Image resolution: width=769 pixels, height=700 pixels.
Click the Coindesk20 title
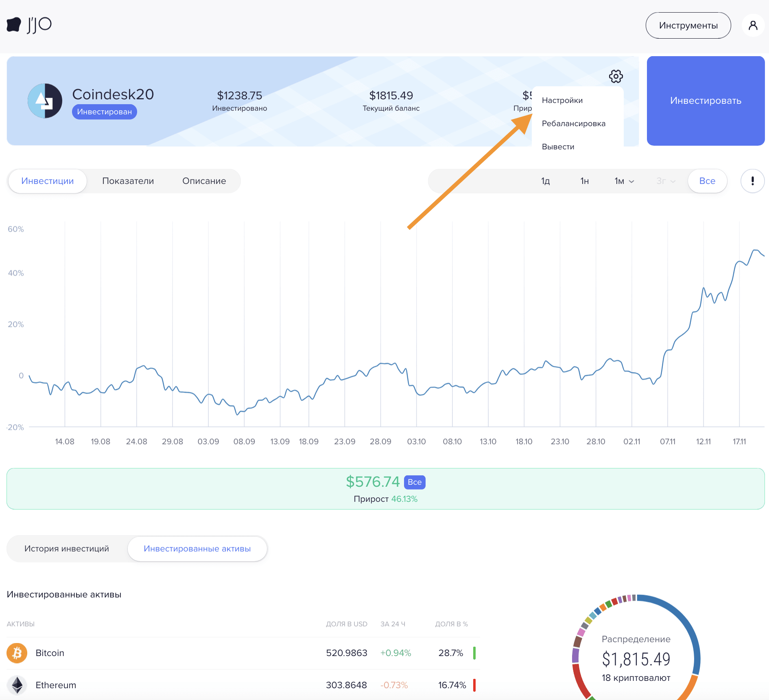click(113, 94)
